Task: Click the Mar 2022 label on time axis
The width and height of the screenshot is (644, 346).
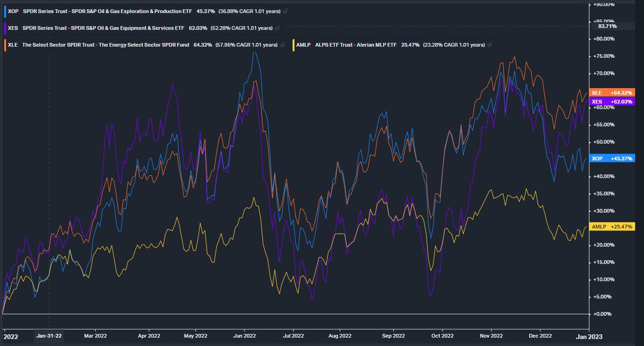Action: coord(95,336)
